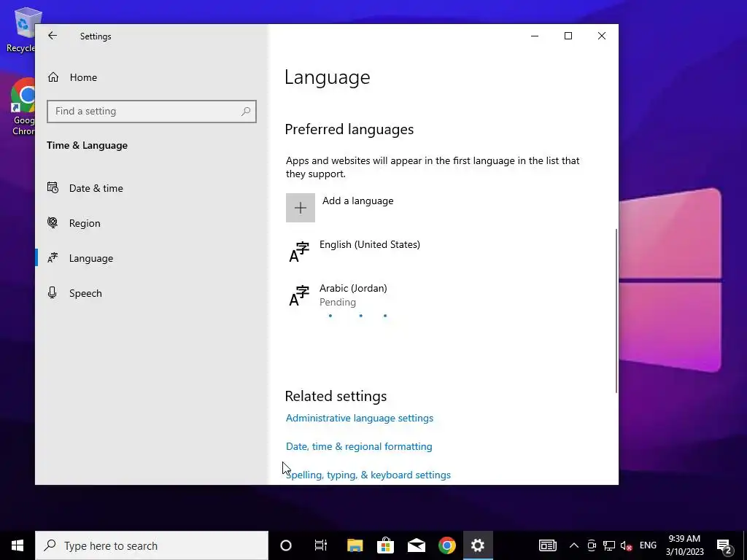Select English (United States) language entry
Image resolution: width=747 pixels, height=560 pixels.
point(443,252)
